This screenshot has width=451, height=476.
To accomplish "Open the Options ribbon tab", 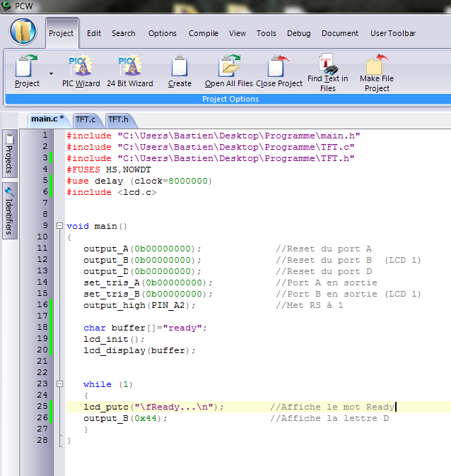I will (163, 33).
